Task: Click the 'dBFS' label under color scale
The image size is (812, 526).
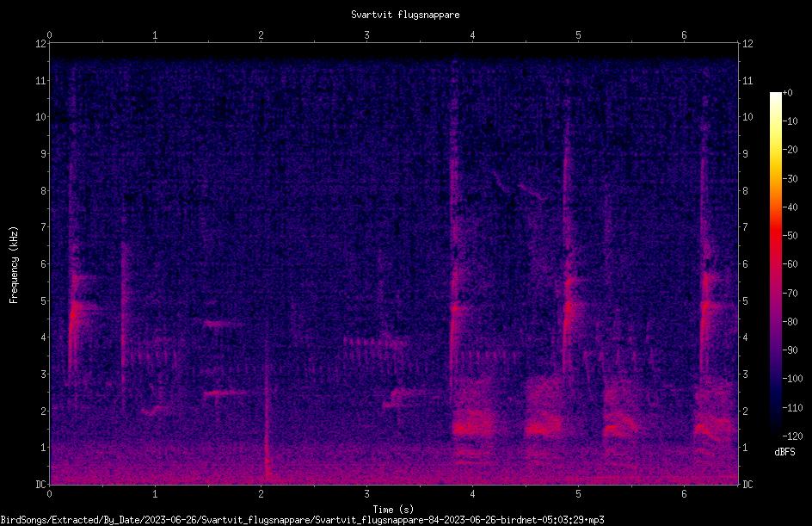Action: (x=784, y=452)
